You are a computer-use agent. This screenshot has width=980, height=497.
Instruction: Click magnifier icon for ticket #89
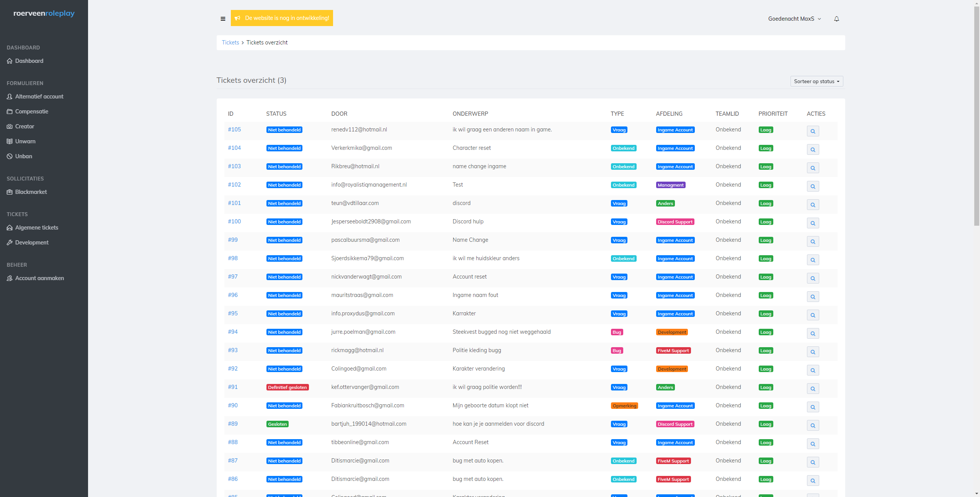(x=812, y=425)
